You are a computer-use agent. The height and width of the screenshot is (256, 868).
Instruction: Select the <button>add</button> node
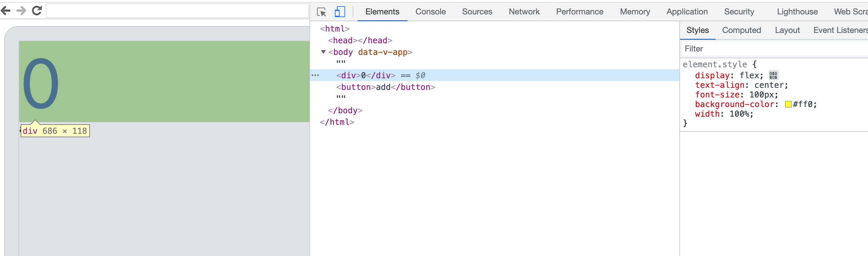386,87
